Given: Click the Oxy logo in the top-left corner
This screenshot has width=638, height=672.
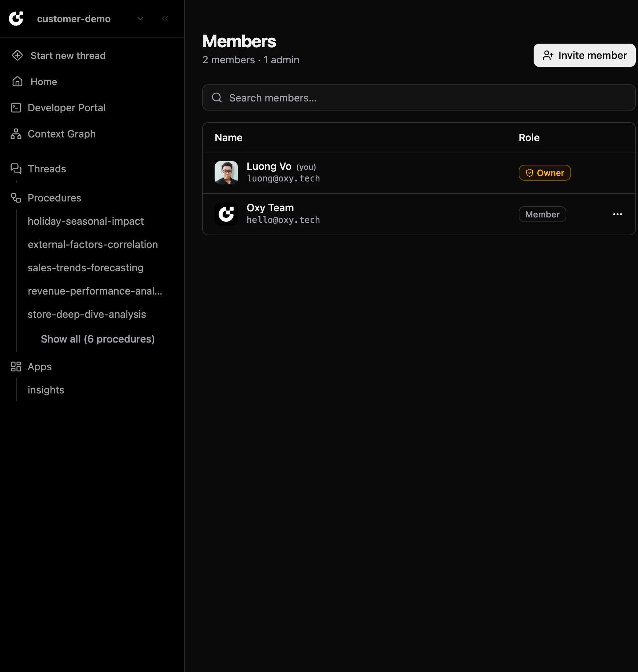Looking at the screenshot, I should tap(16, 18).
